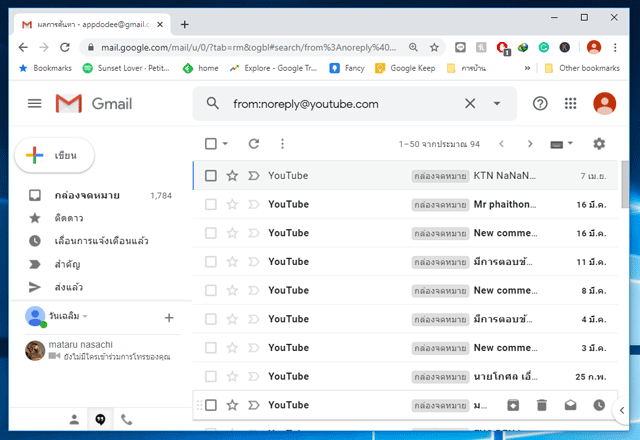Select the 8 มี.ค. email checkbox
Viewport: 640px width, 440px height.
click(x=211, y=291)
